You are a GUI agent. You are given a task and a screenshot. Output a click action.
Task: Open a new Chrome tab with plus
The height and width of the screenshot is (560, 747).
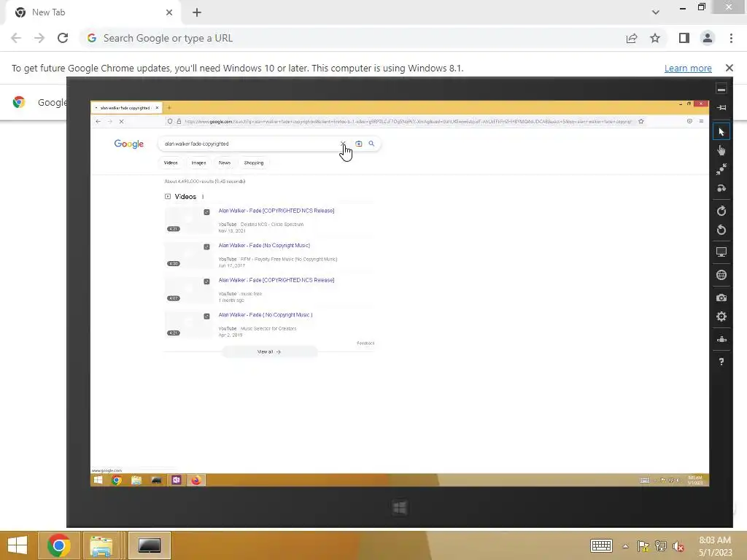click(197, 12)
